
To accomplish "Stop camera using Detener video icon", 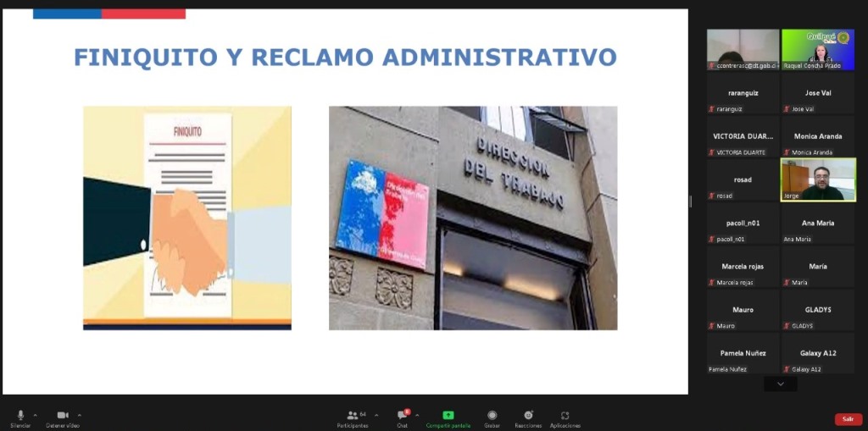I will pos(62,416).
